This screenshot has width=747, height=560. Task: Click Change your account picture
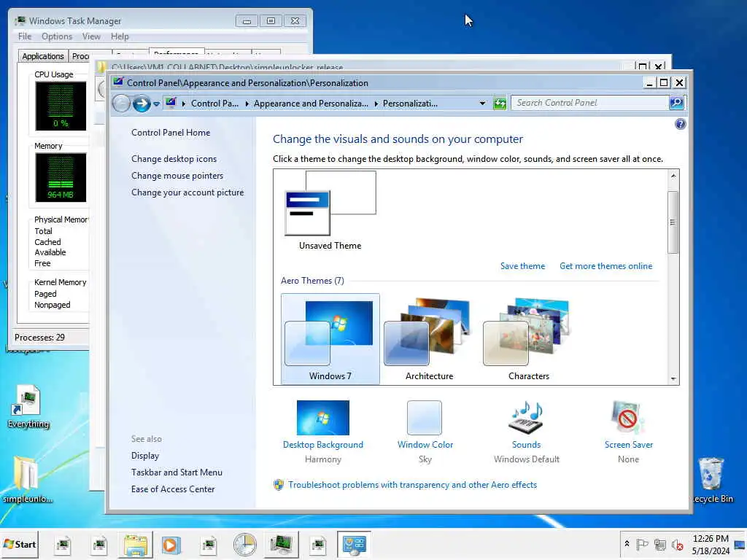pos(187,192)
